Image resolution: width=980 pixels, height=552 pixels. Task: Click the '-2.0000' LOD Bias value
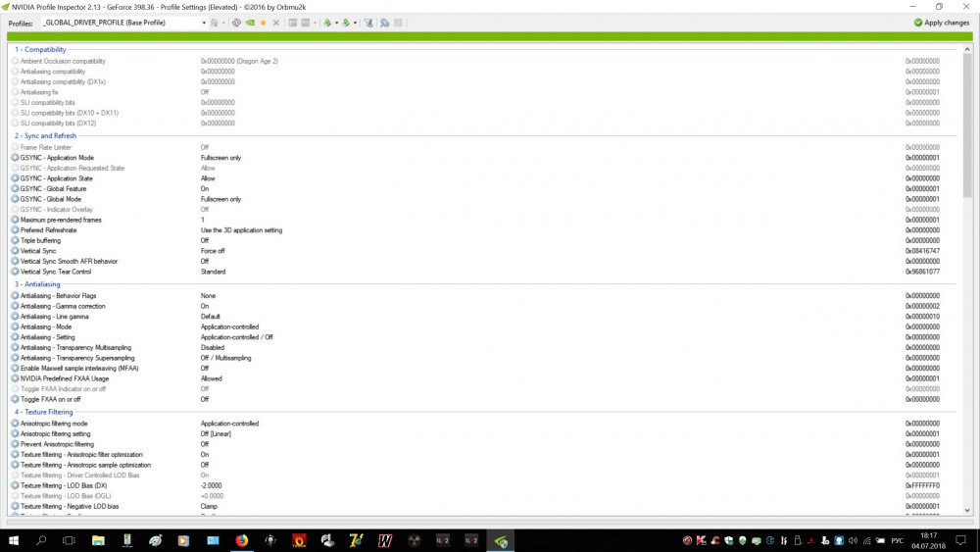(212, 485)
